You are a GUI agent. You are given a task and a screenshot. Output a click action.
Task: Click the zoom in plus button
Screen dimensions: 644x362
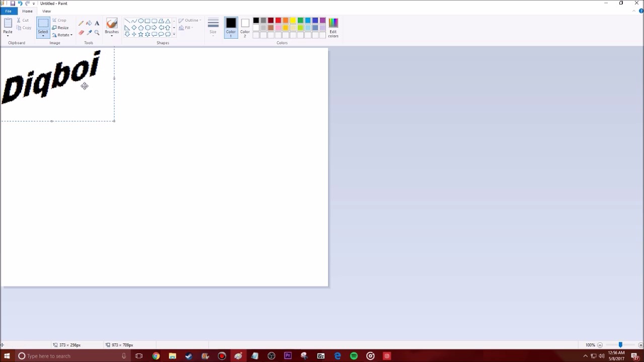[x=640, y=345]
